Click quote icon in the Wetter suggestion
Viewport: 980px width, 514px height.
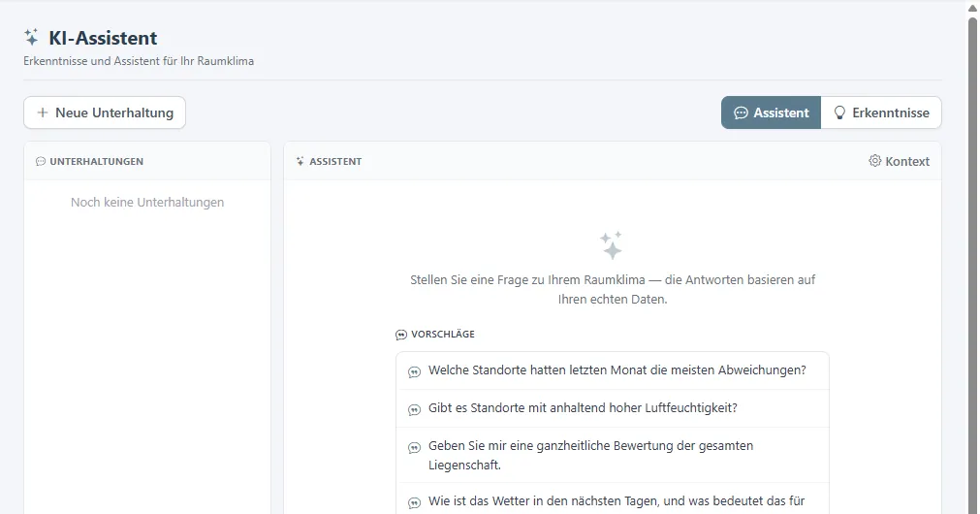[414, 502]
